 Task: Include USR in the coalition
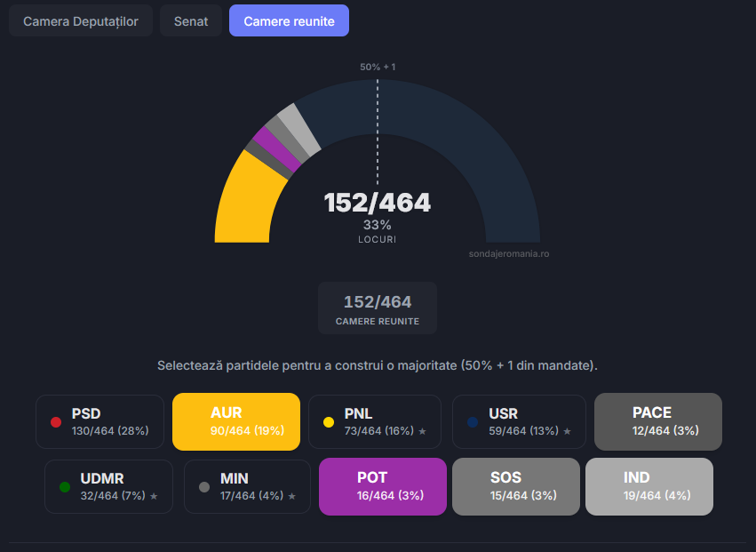tap(519, 421)
